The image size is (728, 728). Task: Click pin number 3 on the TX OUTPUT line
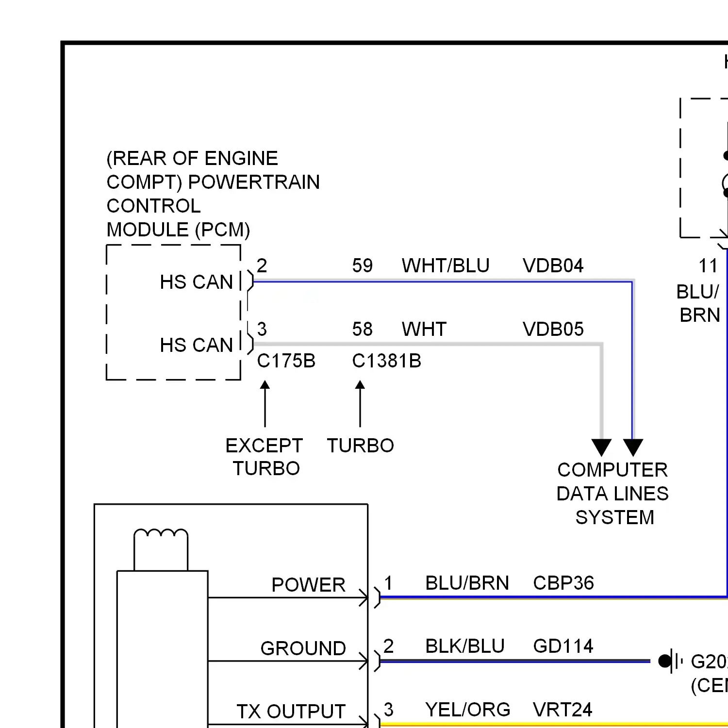[x=388, y=710]
